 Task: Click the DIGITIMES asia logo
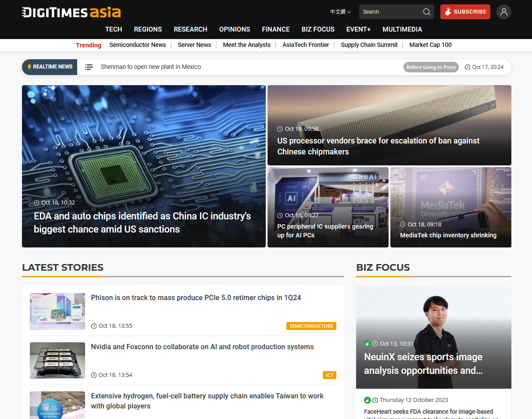(71, 12)
